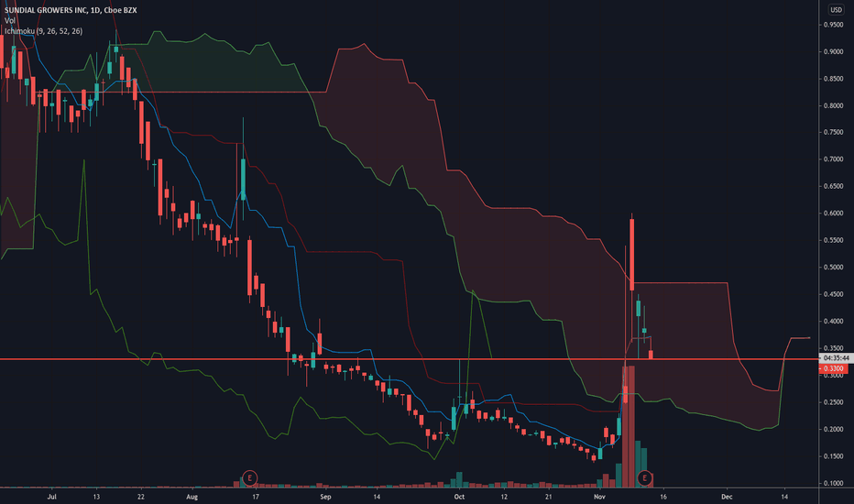The height and width of the screenshot is (504, 854).
Task: Click the 0.6500 price axis label
Action: coord(833,186)
